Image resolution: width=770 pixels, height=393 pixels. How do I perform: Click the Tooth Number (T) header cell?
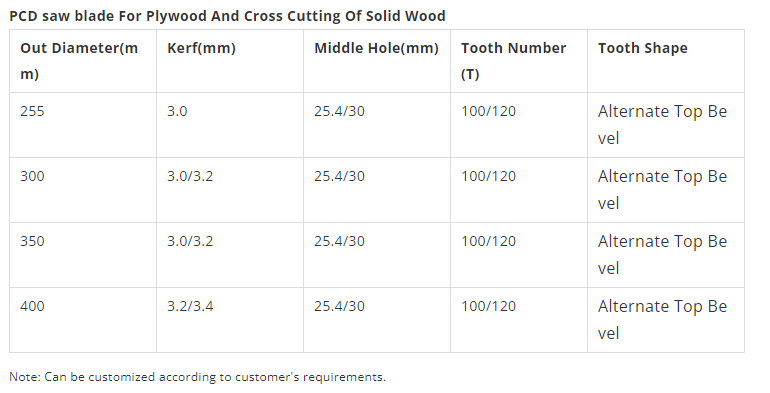tap(519, 61)
